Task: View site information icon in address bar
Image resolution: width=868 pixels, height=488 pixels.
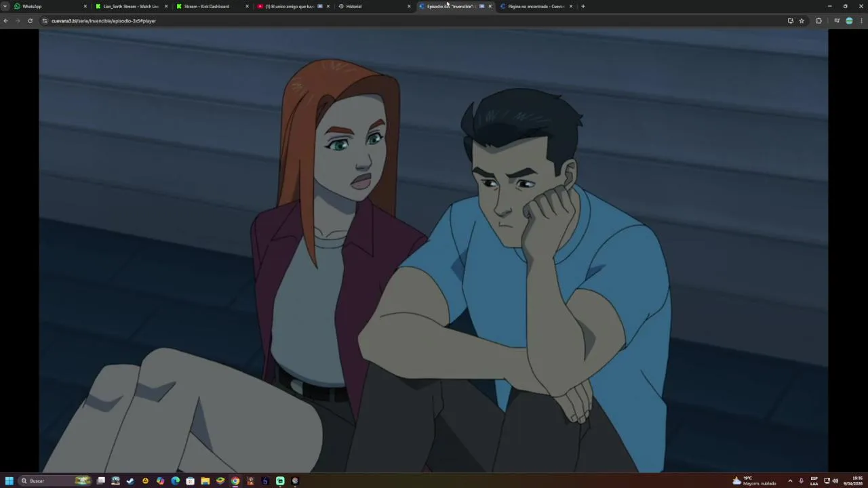Action: coord(45,20)
